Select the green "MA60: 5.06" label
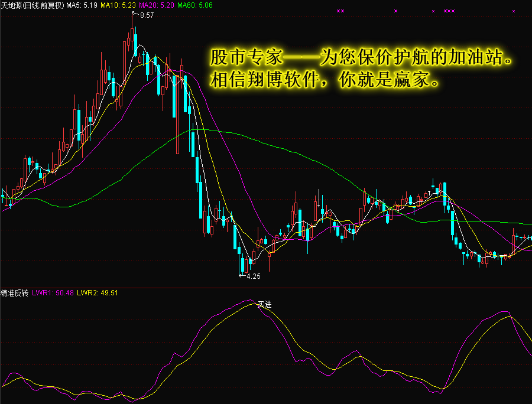Viewport: 532px width, 404px height. pos(195,5)
